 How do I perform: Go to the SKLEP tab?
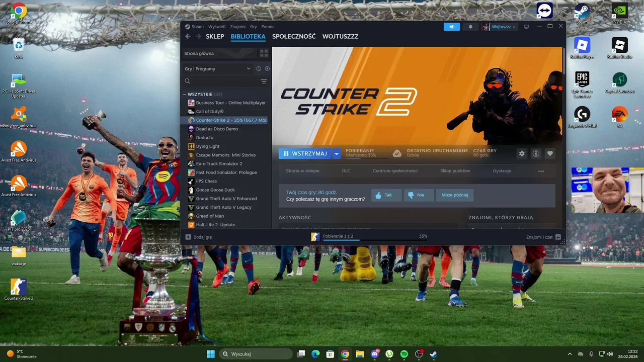click(215, 37)
